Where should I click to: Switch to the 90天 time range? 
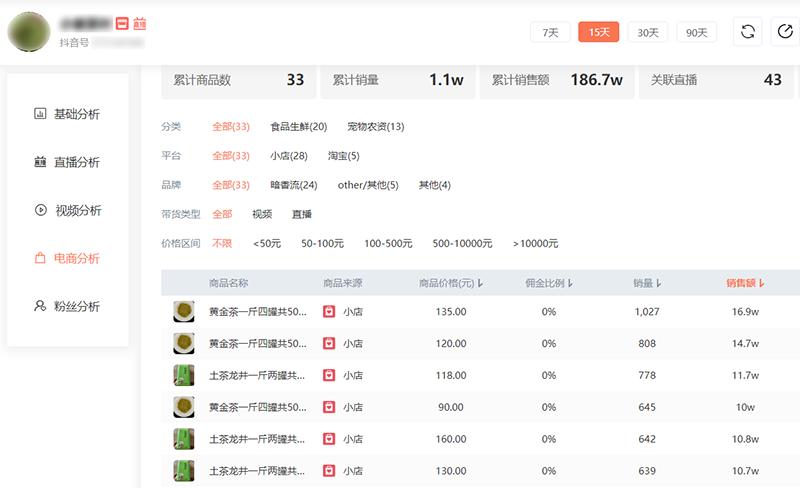tap(696, 32)
